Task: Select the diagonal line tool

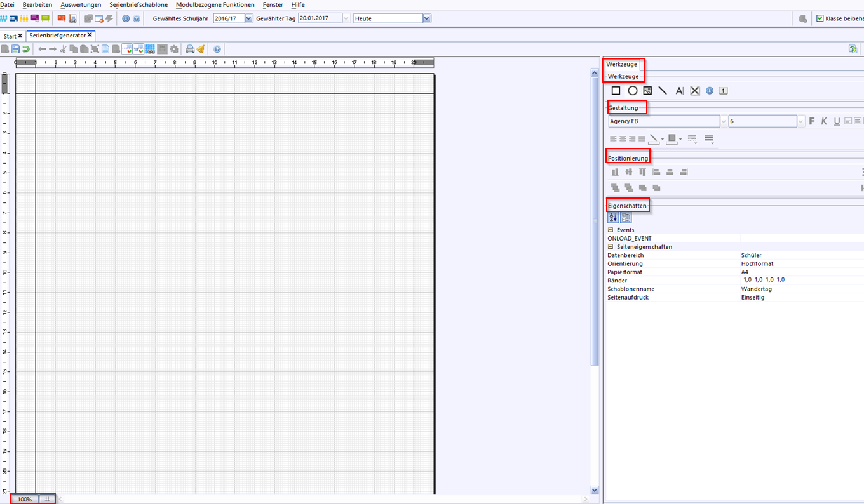Action: coord(663,91)
